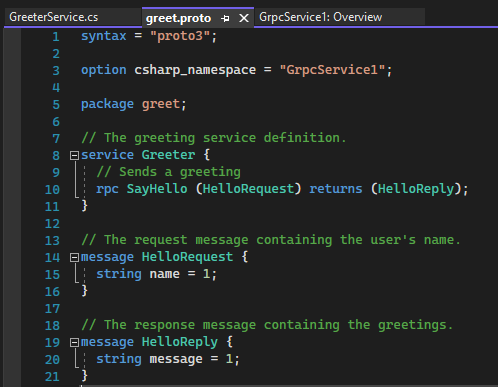The height and width of the screenshot is (387, 498).
Task: Click the "GrpcService1" namespace string
Action: click(x=332, y=70)
